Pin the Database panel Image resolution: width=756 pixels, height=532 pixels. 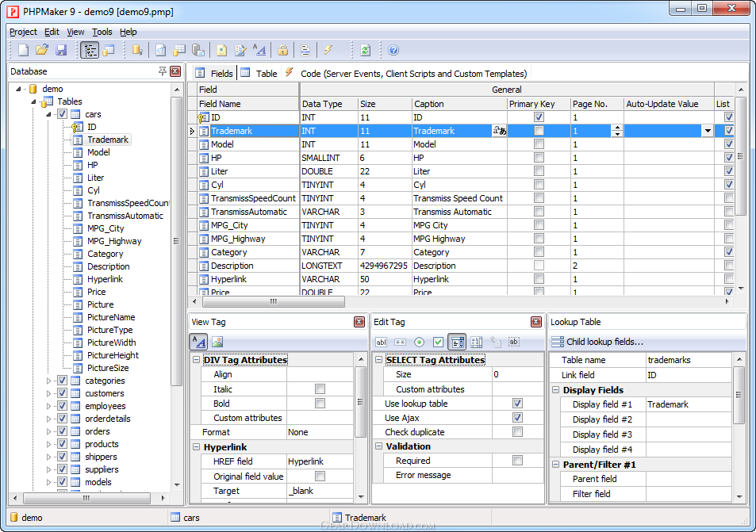163,71
